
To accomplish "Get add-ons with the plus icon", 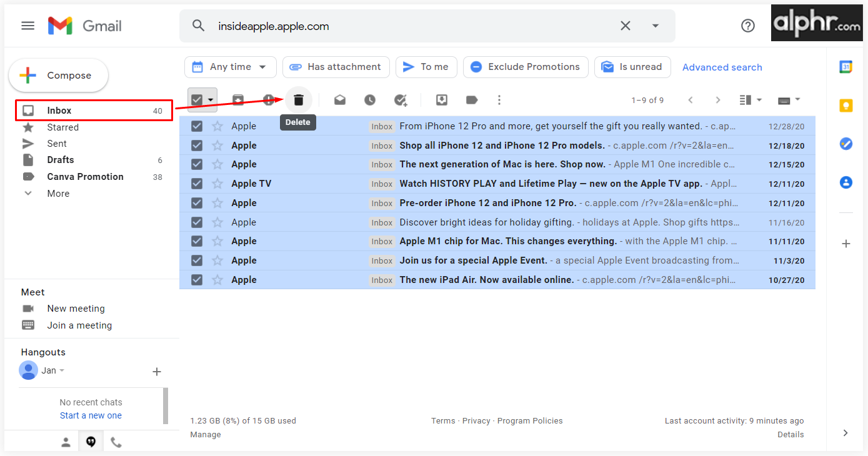I will pyautogui.click(x=846, y=244).
